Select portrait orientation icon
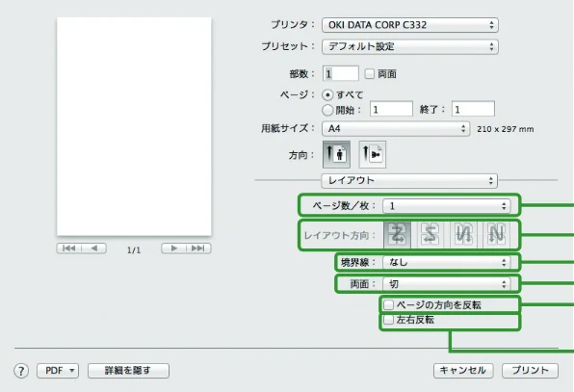The image size is (574, 392). (x=336, y=154)
